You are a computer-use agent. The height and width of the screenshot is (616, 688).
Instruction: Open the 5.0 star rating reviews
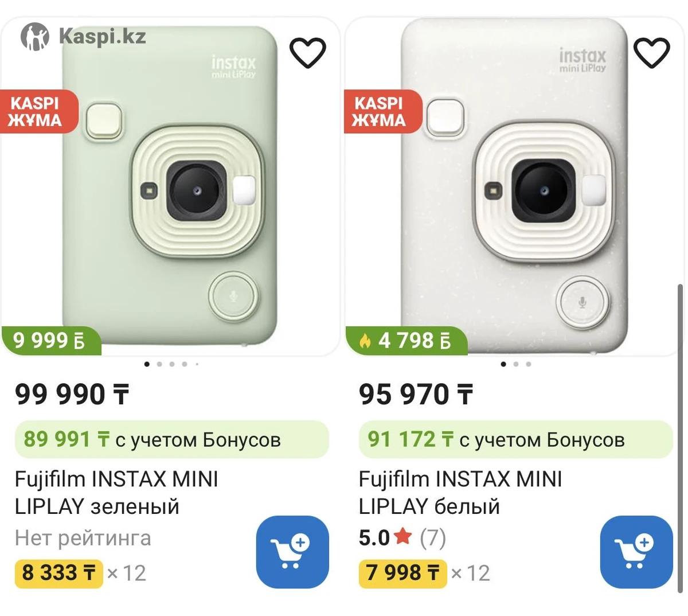pyautogui.click(x=402, y=538)
